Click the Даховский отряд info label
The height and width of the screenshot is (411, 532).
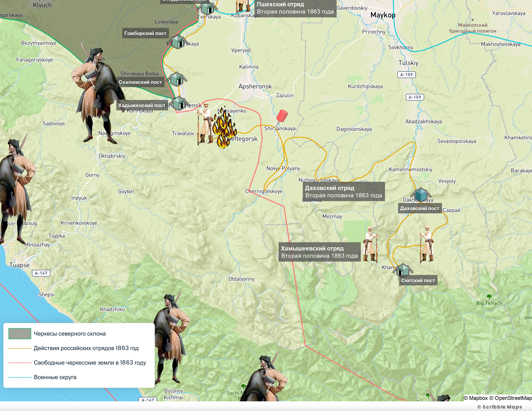[343, 191]
